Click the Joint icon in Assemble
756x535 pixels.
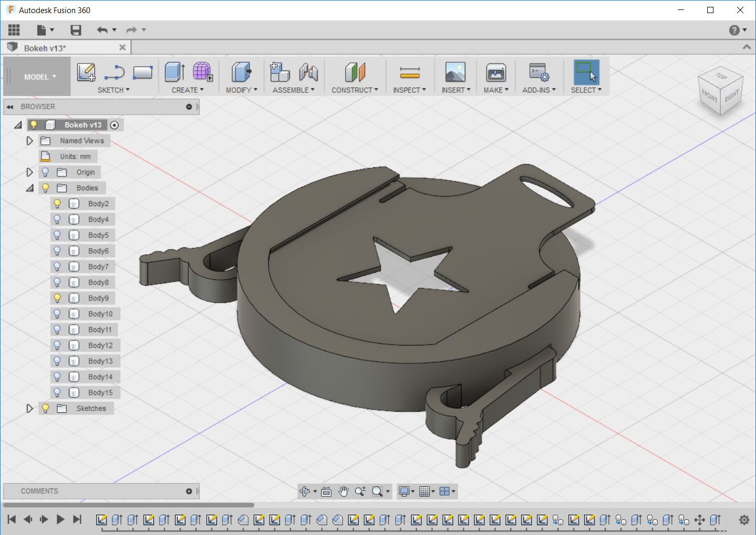308,72
